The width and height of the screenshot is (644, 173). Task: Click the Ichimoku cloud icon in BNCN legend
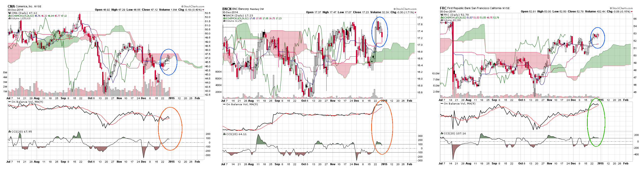(x=224, y=18)
